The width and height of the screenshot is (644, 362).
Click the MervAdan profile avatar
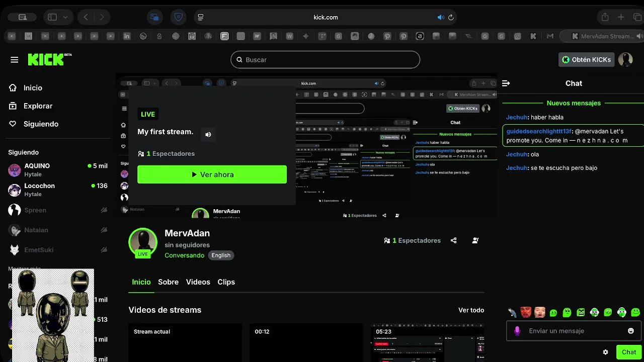coord(143,242)
